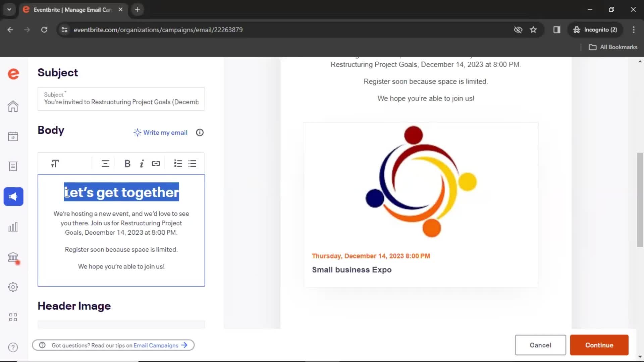The image size is (644, 362).
Task: Click the 'Register soon because space is limited' editor line
Action: click(x=121, y=250)
